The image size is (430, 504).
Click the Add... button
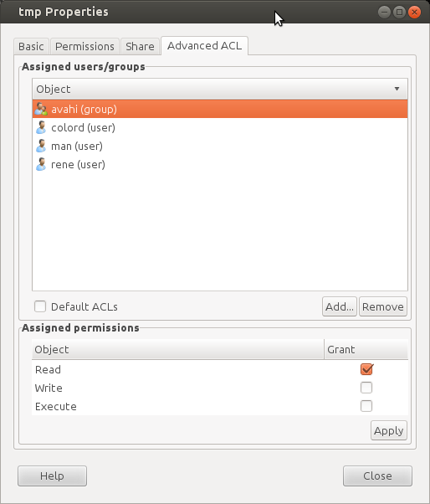340,306
